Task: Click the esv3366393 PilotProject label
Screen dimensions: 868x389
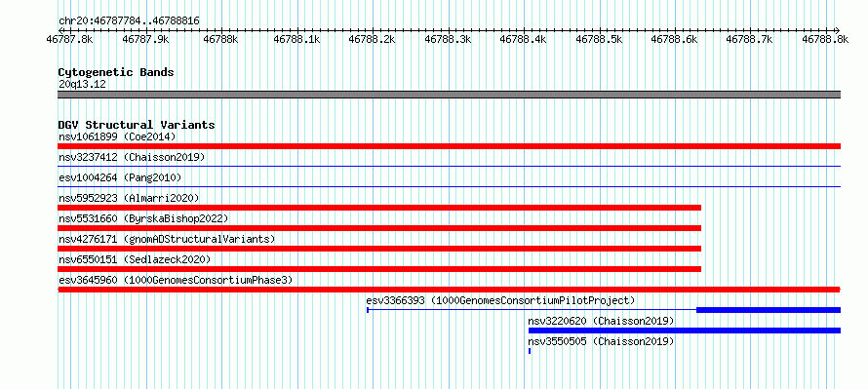Action: 500,300
